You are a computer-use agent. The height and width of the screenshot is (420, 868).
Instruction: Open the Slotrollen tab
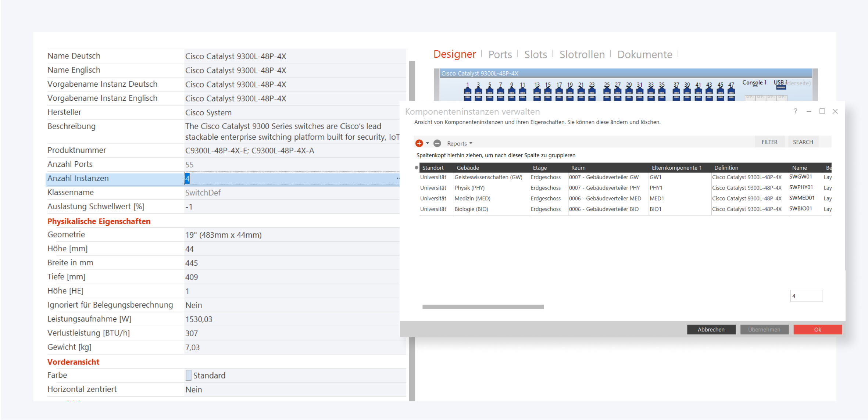582,54
